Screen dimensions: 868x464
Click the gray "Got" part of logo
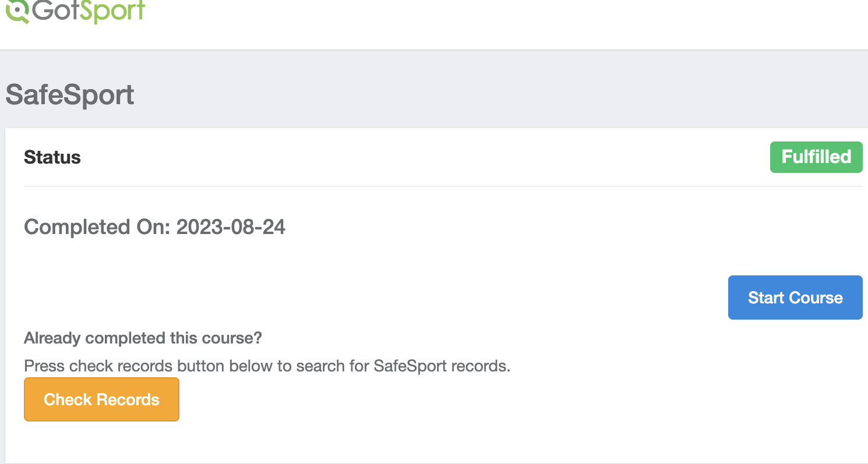tap(56, 10)
